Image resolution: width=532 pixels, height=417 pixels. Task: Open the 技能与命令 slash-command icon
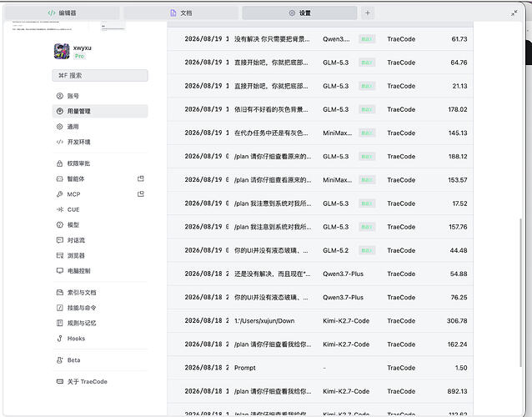(x=60, y=308)
